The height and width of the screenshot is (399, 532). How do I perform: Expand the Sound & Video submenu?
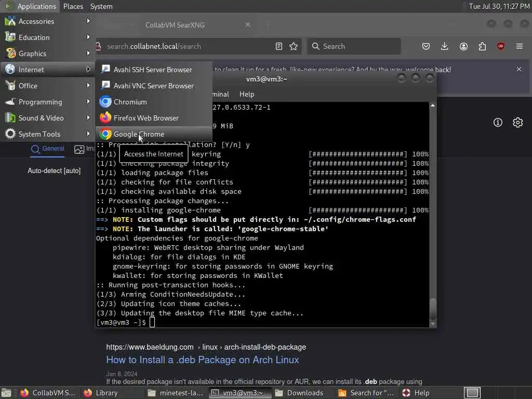(47, 118)
